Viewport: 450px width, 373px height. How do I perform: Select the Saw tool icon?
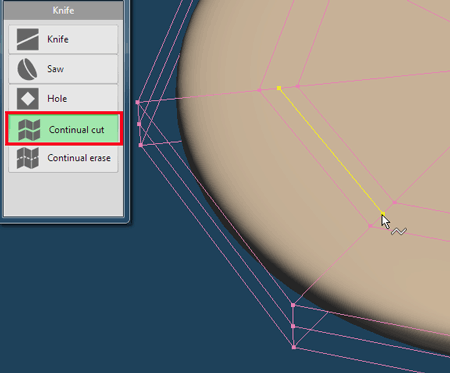point(27,69)
